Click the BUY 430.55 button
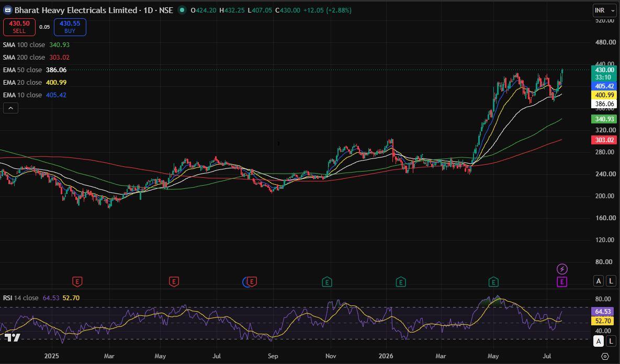 pyautogui.click(x=70, y=27)
